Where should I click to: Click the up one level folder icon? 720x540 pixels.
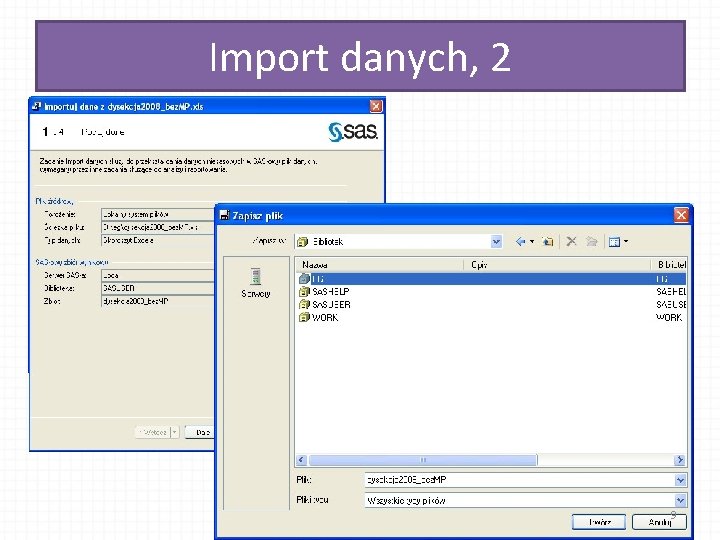tap(547, 242)
